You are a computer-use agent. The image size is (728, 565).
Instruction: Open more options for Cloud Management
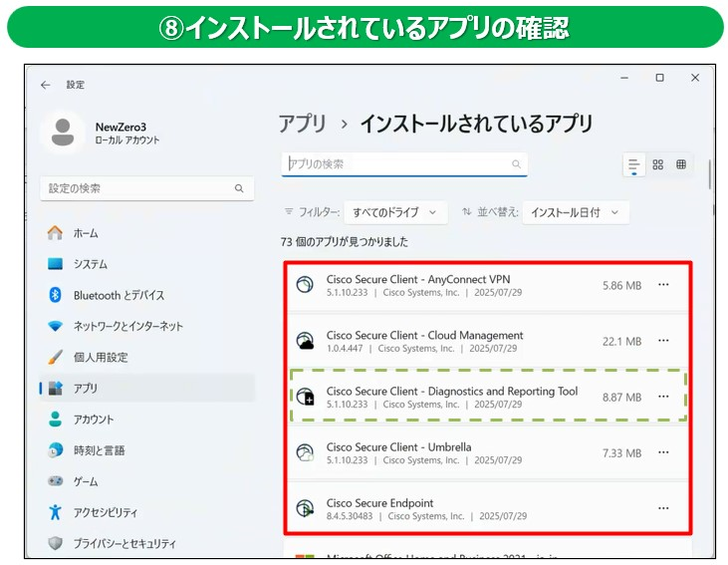coord(663,341)
